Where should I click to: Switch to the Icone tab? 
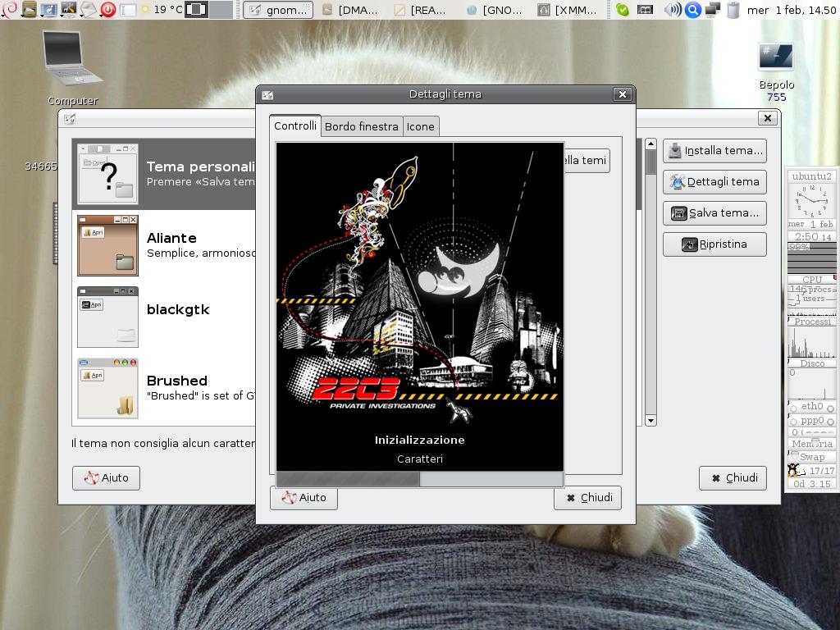(x=421, y=126)
